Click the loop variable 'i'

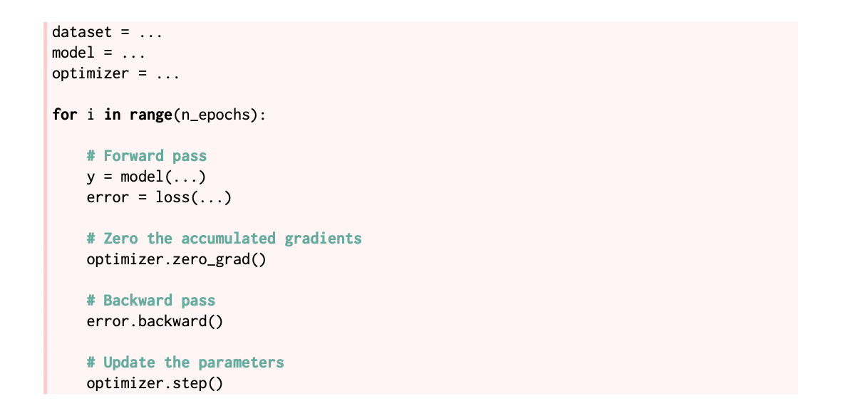point(91,115)
